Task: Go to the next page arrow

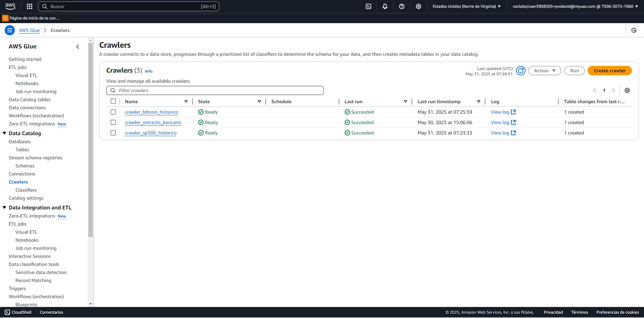Action: point(613,90)
